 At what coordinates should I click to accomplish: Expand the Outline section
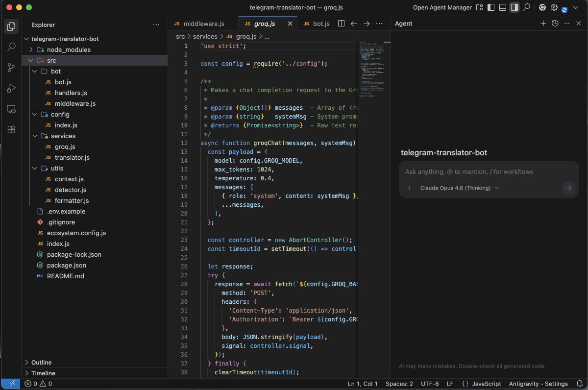click(95, 363)
